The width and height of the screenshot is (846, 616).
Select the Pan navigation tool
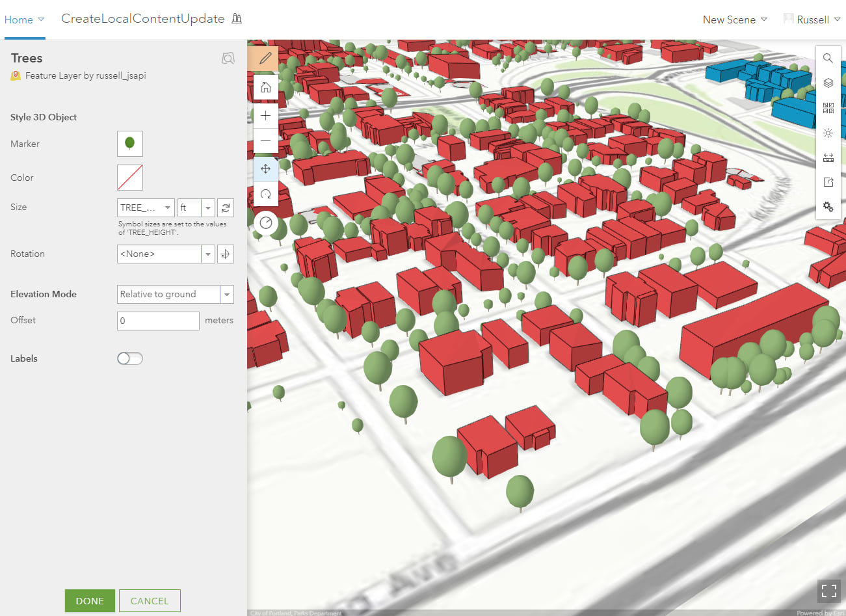(265, 169)
